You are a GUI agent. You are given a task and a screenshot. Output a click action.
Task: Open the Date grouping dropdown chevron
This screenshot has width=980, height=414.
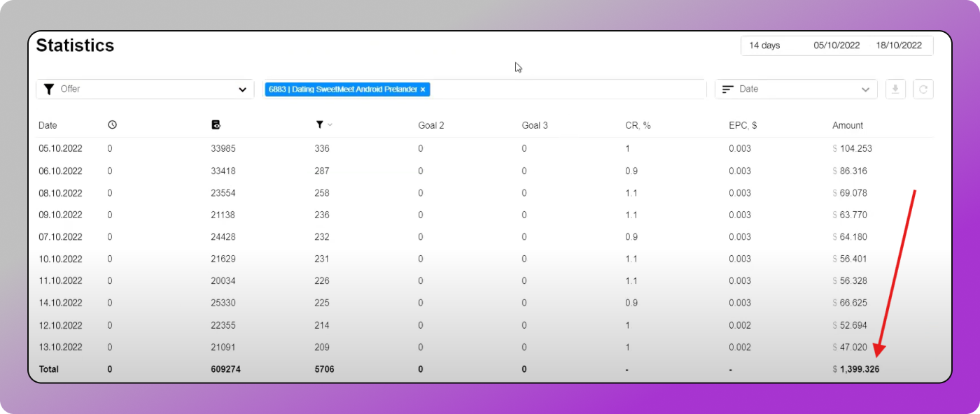(x=864, y=90)
